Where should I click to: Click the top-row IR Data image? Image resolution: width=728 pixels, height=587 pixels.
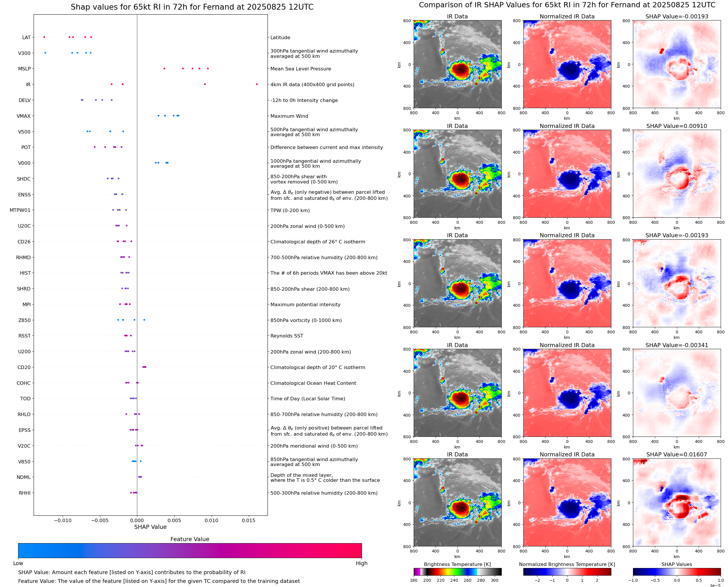457,64
